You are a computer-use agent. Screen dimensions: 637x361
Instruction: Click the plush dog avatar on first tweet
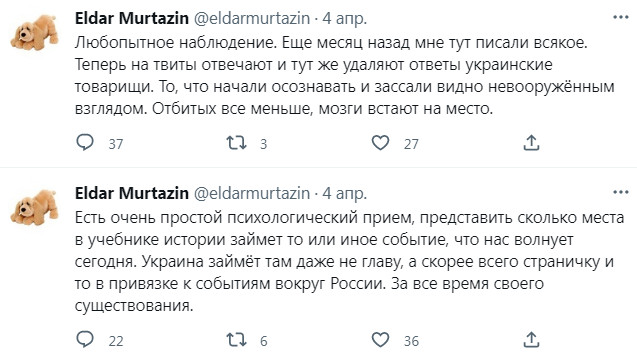pyautogui.click(x=34, y=32)
